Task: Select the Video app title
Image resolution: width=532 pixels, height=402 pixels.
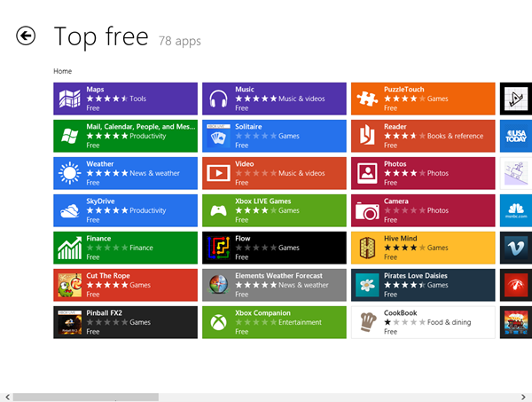Action: tap(245, 163)
